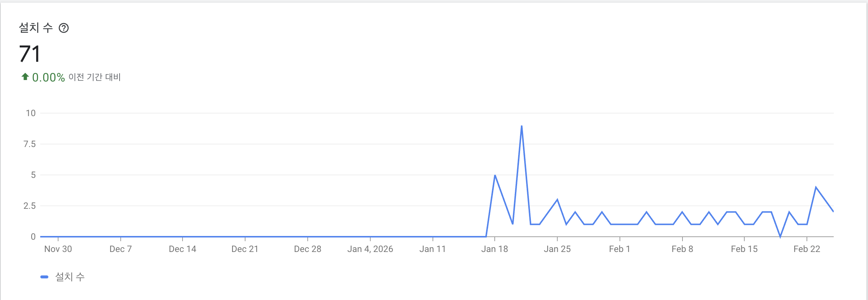Viewport: 868px width, 300px height.
Task: Select the Dec 28 axis date label
Action: (x=307, y=249)
